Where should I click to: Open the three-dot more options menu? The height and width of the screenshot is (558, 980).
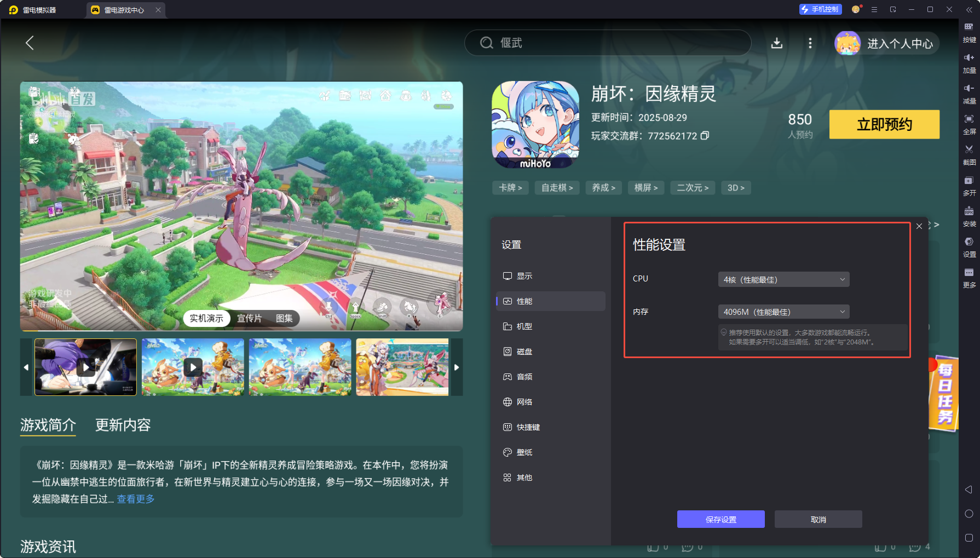click(810, 43)
